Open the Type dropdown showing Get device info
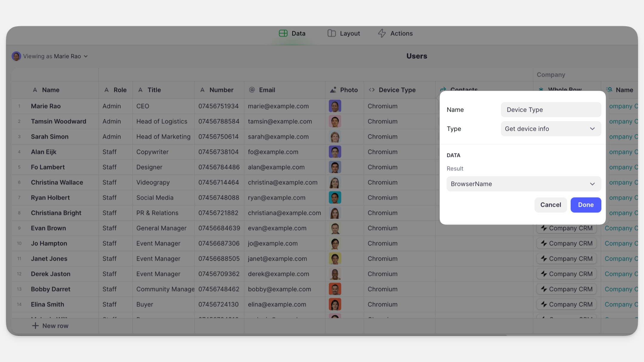Image resolution: width=644 pixels, height=362 pixels. point(551,129)
